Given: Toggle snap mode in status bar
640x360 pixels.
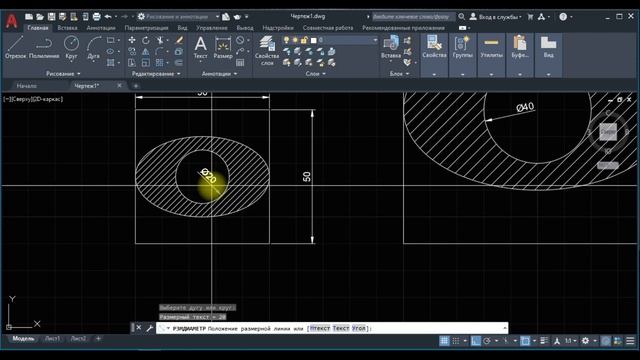Looking at the screenshot, I should pyautogui.click(x=456, y=341).
